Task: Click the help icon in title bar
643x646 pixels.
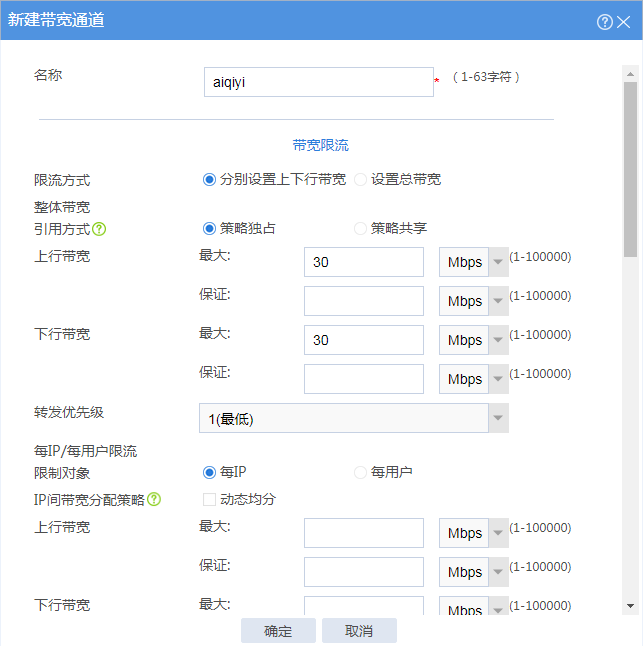Action: tap(604, 21)
